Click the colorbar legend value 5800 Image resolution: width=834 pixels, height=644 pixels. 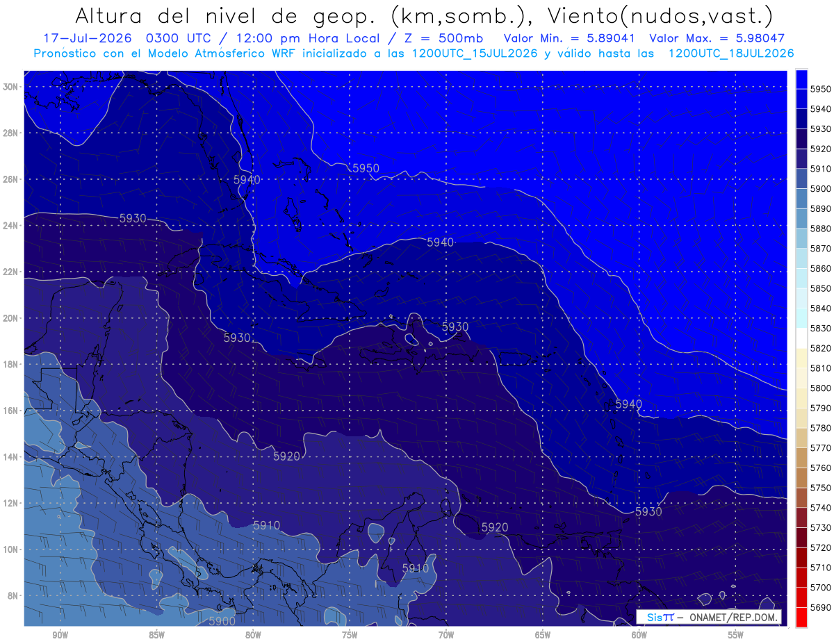[820, 388]
